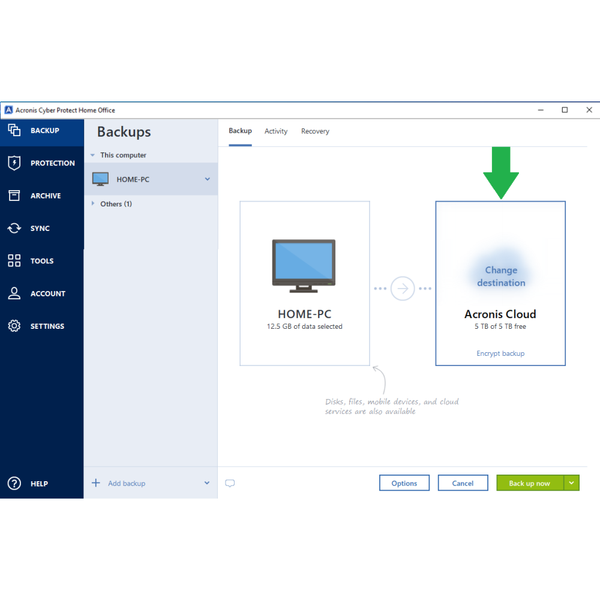Switch to the Recovery tab
Viewport: 600px width, 600px height.
(x=315, y=131)
